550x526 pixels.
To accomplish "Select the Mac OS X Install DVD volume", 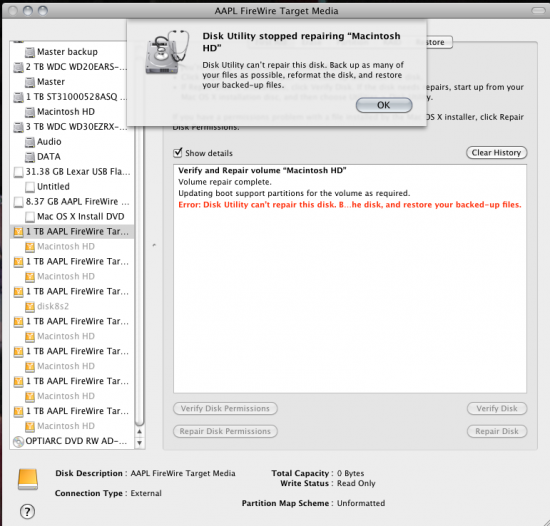I will click(x=72, y=216).
